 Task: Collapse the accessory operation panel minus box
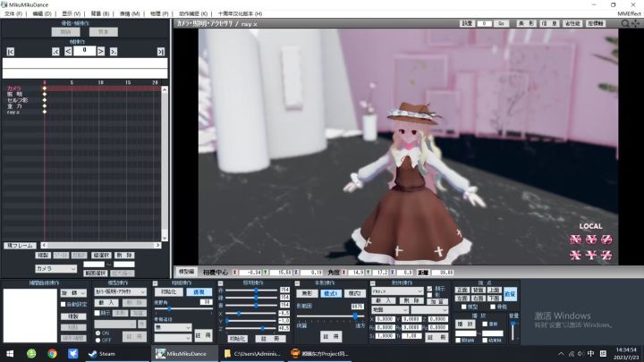(372, 283)
